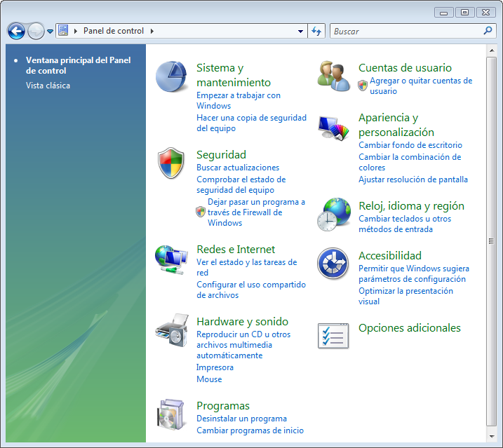Click the vertical scrollbar thumb
The width and height of the screenshot is (503, 448).
(x=491, y=241)
